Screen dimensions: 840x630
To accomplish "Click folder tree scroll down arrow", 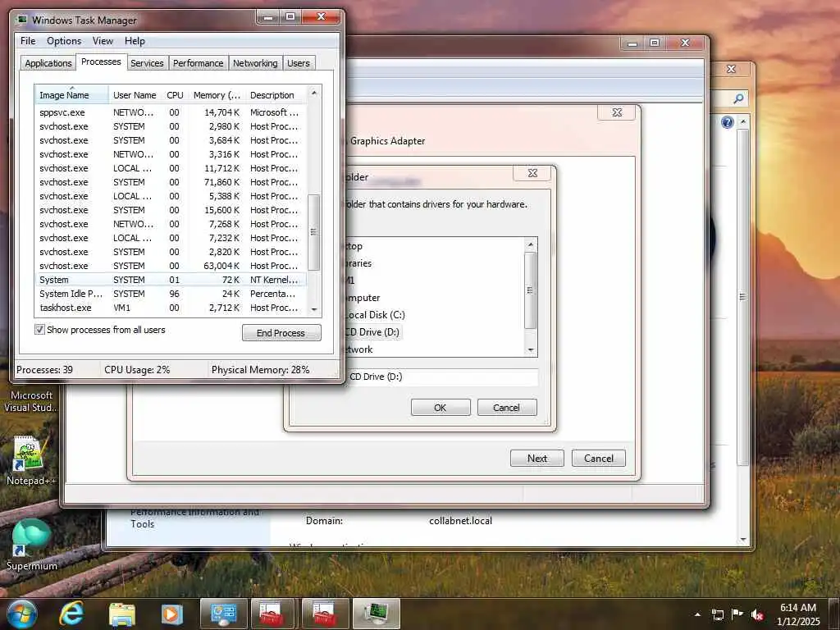I will coord(531,349).
